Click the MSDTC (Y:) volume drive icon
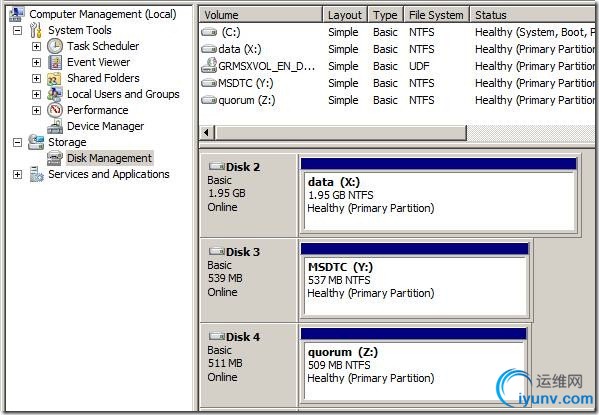599x415 pixels. tap(209, 83)
